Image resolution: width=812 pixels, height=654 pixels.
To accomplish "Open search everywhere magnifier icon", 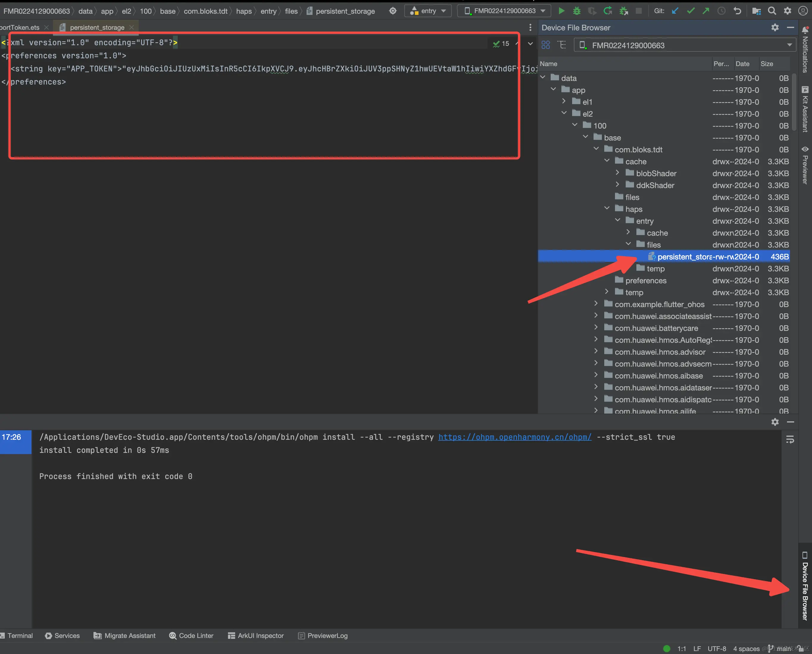I will [772, 11].
